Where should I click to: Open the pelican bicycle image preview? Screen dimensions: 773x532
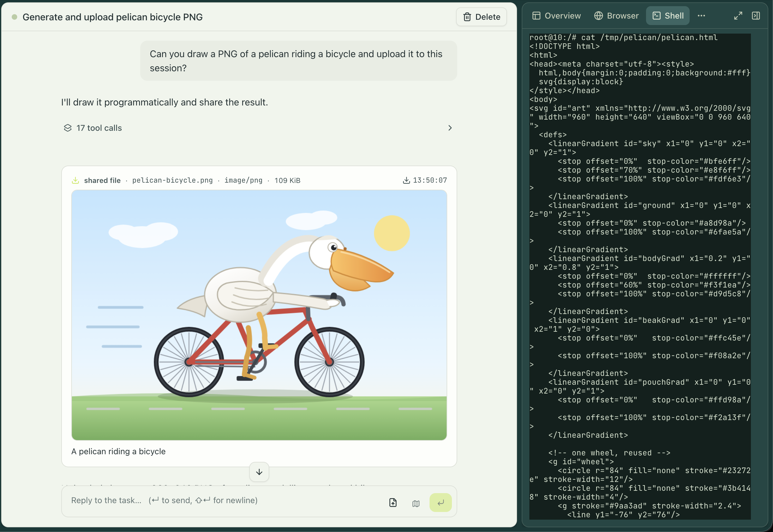click(x=259, y=315)
